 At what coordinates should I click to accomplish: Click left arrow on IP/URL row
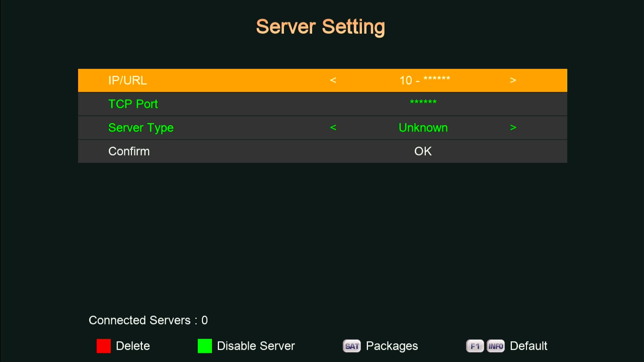333,80
